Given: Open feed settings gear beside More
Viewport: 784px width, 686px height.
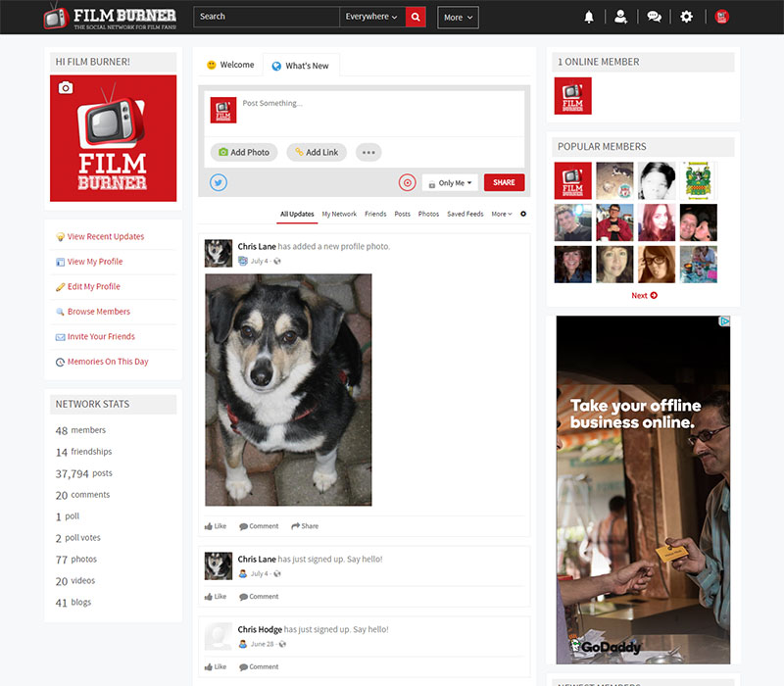Looking at the screenshot, I should [523, 214].
